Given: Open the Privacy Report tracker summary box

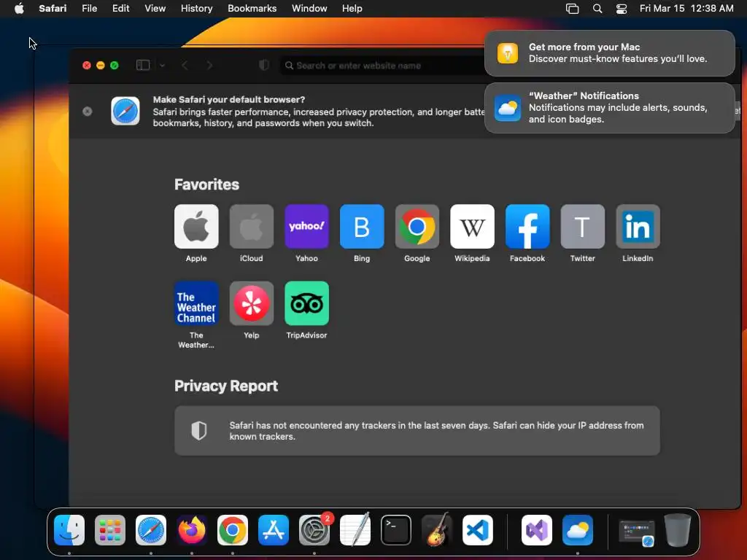Looking at the screenshot, I should point(417,431).
